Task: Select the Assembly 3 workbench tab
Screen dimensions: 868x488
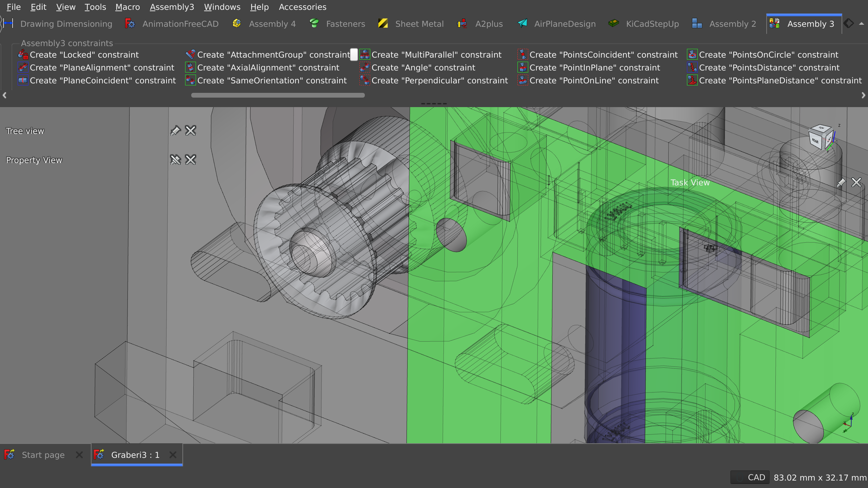Action: coord(804,24)
